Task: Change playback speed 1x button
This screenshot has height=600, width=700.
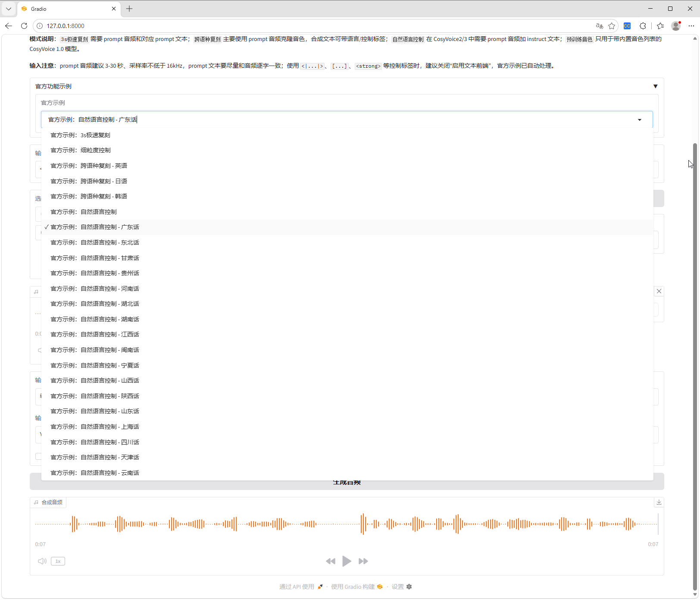Action: point(58,561)
